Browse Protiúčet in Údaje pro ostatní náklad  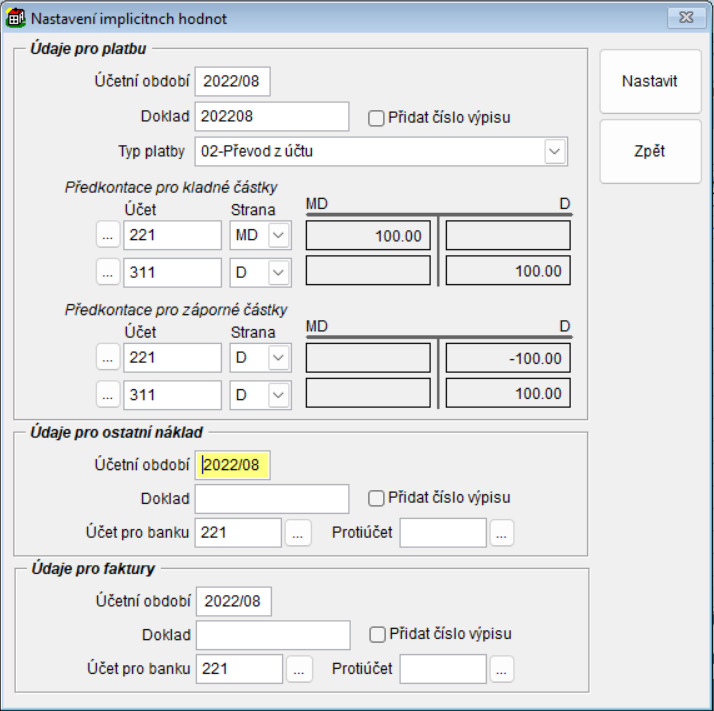(502, 533)
